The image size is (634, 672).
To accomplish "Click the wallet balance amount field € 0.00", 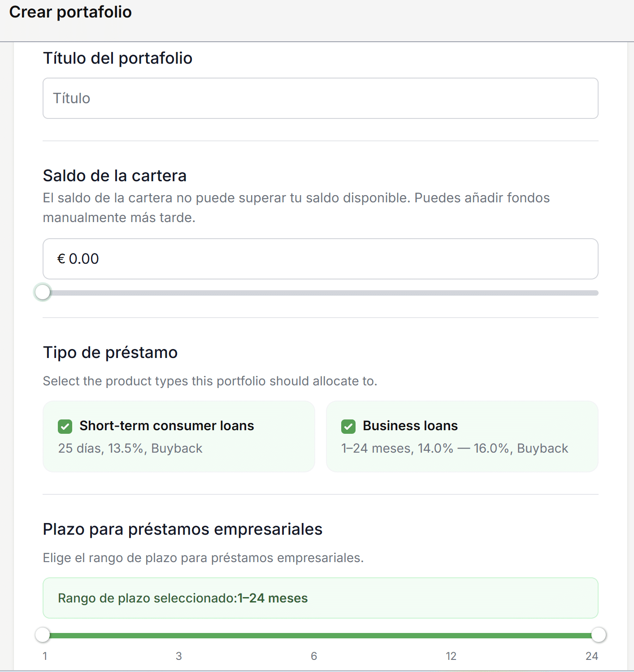I will tap(321, 259).
